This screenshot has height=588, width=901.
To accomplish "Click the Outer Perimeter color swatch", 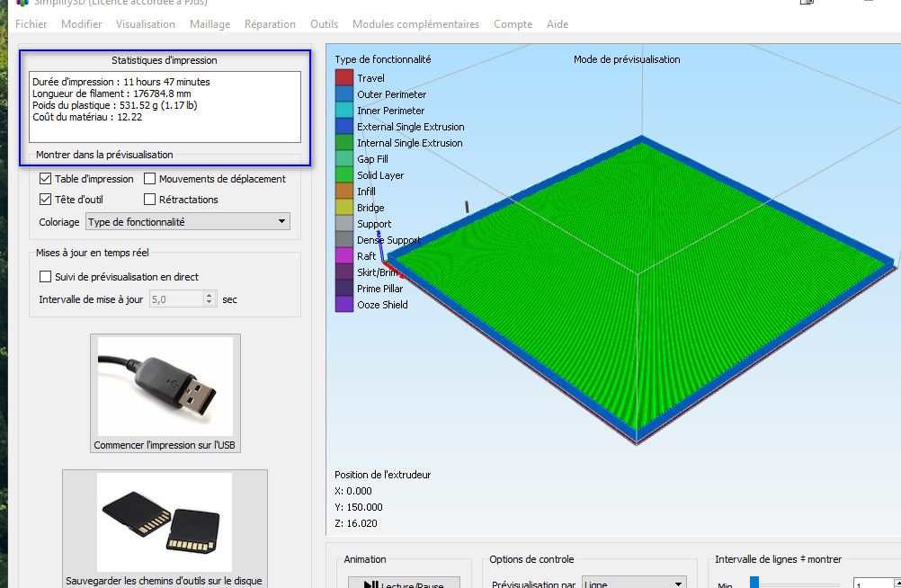I will click(344, 94).
